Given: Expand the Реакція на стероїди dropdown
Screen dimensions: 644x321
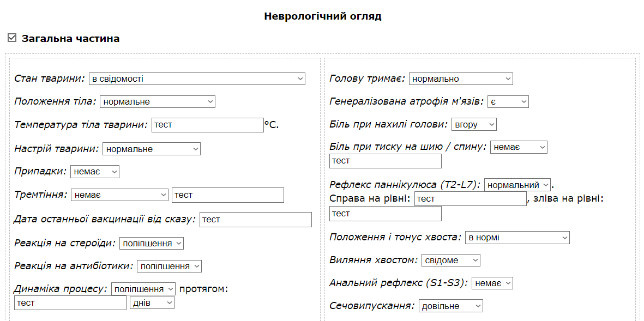Looking at the screenshot, I should [x=152, y=243].
